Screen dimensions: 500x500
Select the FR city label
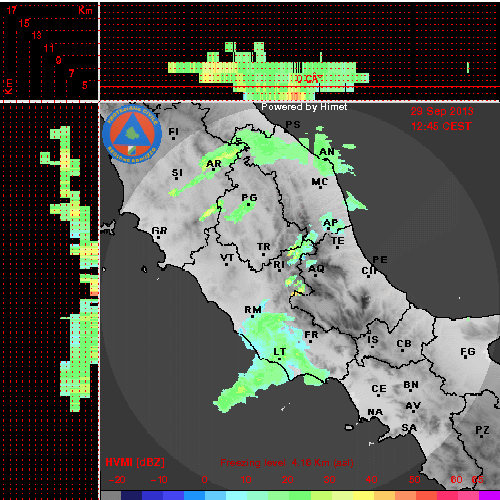pos(311,334)
